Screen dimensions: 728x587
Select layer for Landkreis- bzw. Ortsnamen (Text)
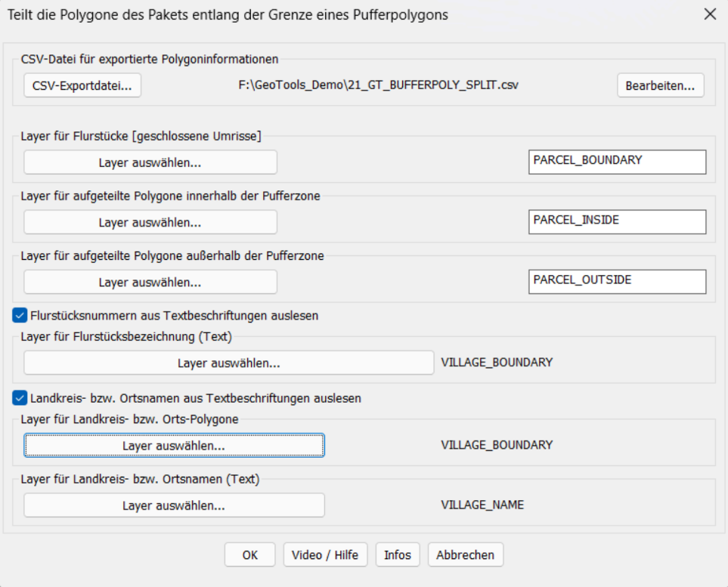pos(174,505)
